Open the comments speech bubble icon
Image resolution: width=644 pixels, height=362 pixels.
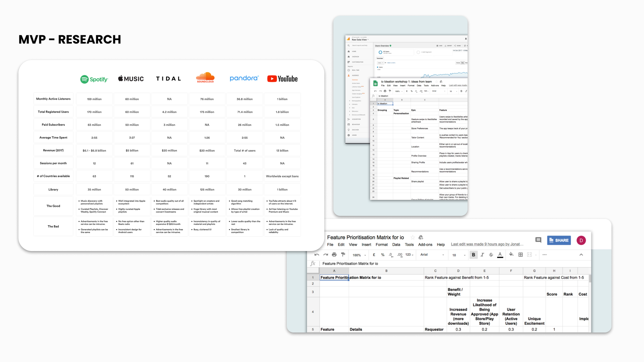click(x=538, y=240)
